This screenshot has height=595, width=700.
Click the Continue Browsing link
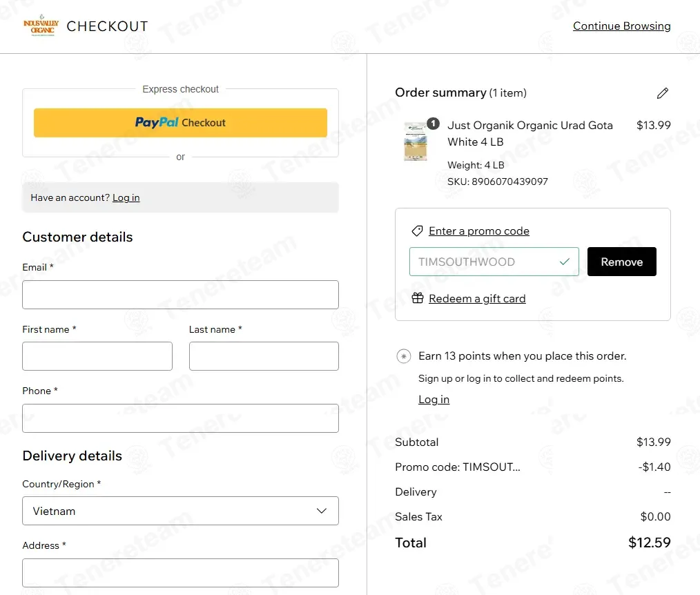(621, 26)
